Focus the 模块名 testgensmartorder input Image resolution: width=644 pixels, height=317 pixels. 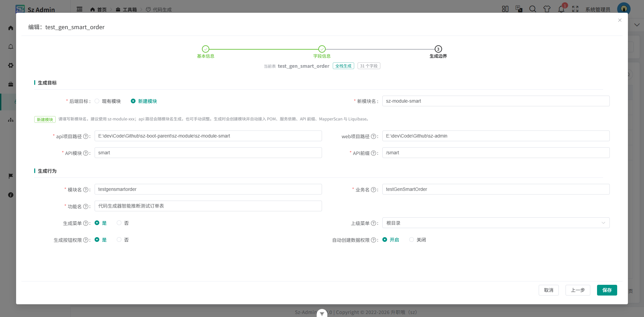click(208, 189)
